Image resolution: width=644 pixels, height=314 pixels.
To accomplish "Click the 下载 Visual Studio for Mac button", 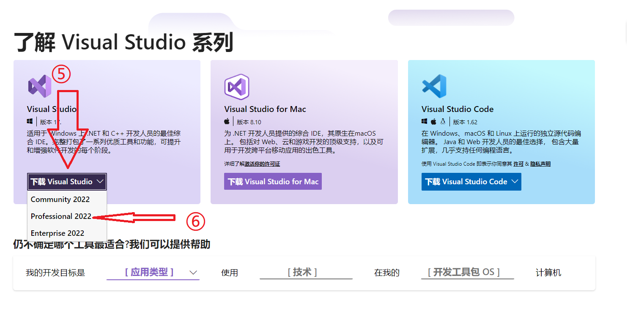I will (273, 181).
